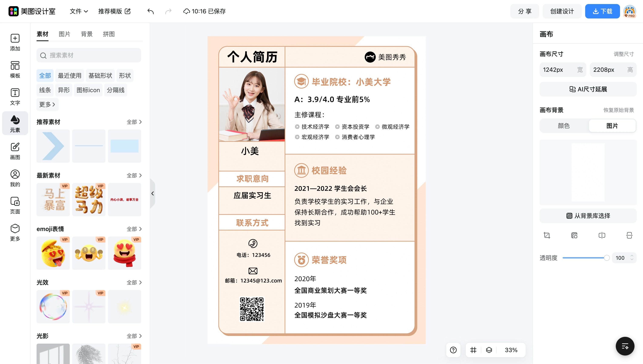Open the 更多 sidebar item with cube icon

(15, 232)
